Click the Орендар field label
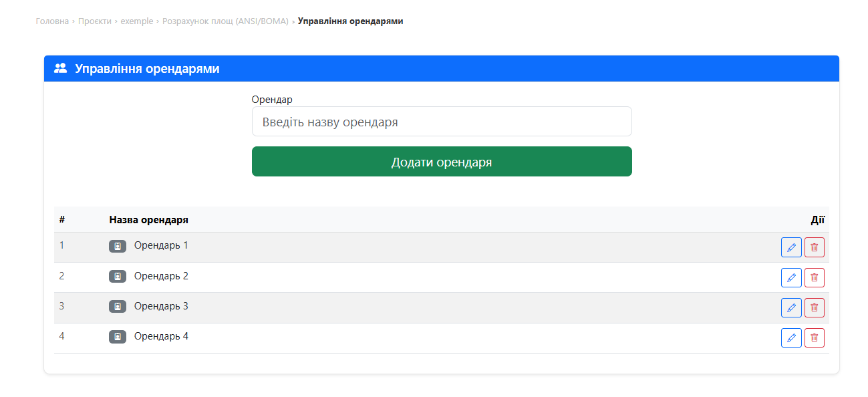The height and width of the screenshot is (397, 868). tap(272, 100)
